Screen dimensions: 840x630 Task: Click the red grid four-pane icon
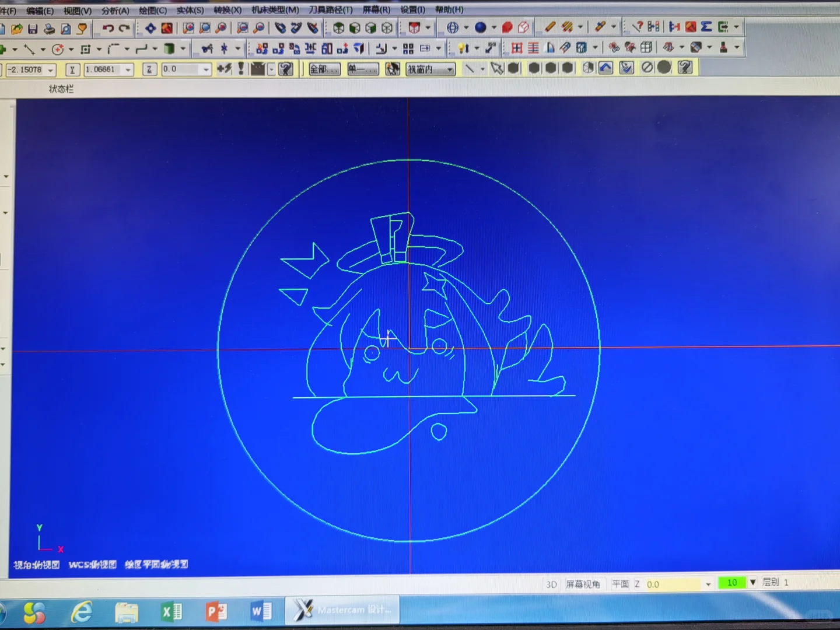click(x=517, y=48)
